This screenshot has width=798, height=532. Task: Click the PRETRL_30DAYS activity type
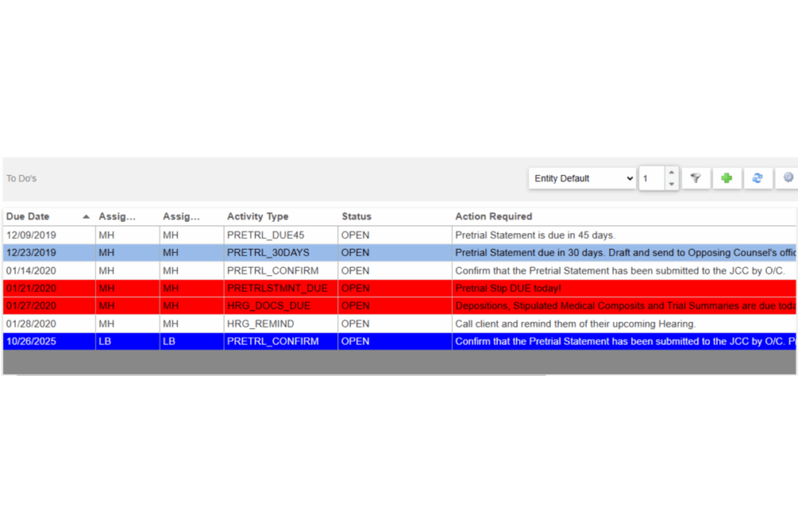268,253
